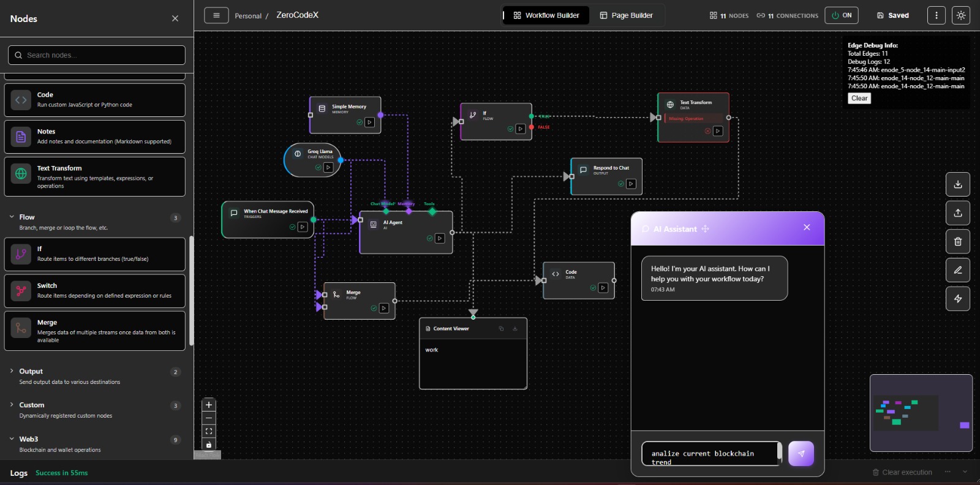Click the zoom in plus canvas control
Viewport: 980px width, 485px height.
[209, 405]
